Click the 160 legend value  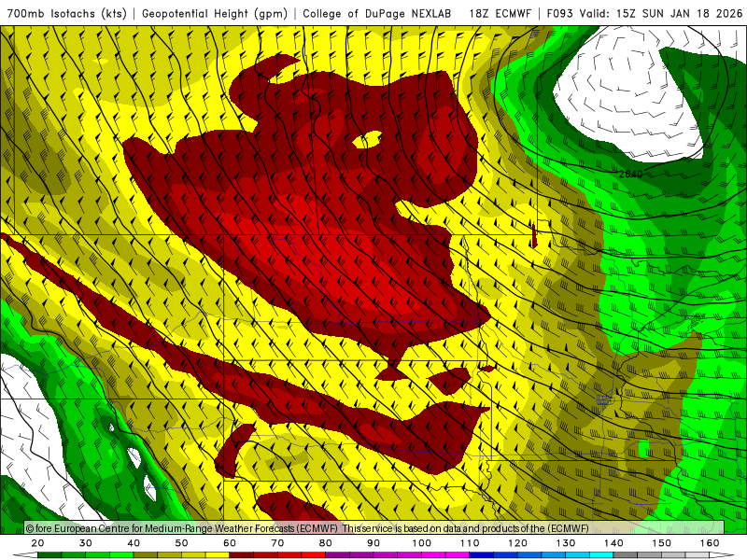pos(710,543)
